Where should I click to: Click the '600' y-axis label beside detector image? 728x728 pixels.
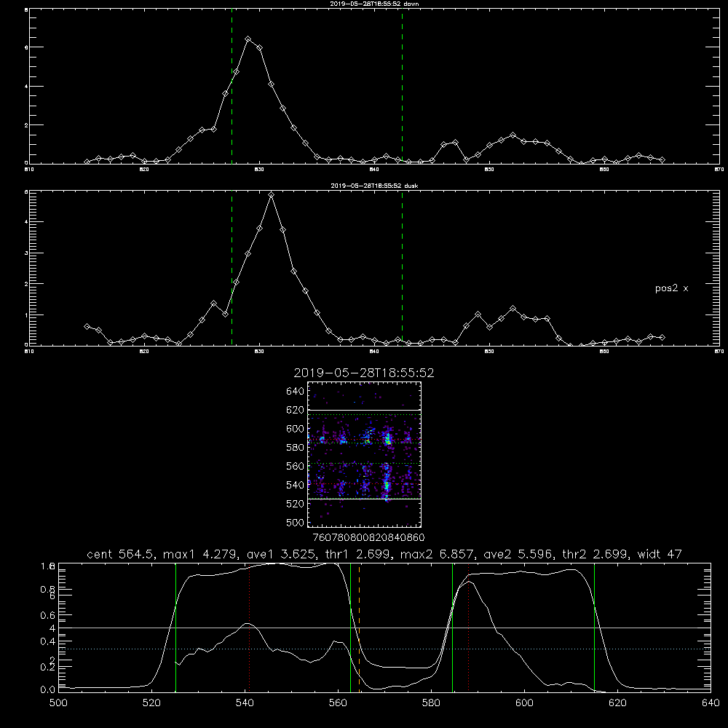tap(296, 429)
